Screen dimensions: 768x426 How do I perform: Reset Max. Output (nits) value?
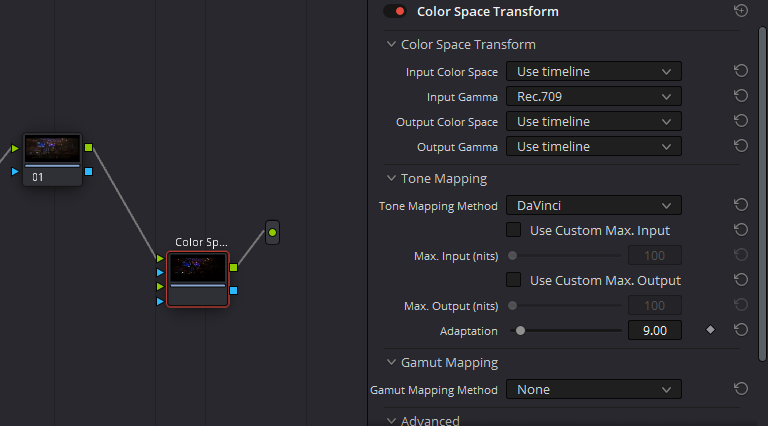pos(741,305)
